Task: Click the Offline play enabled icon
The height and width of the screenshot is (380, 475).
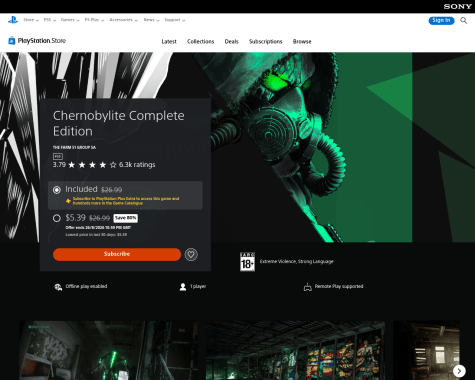Action: pos(58,287)
